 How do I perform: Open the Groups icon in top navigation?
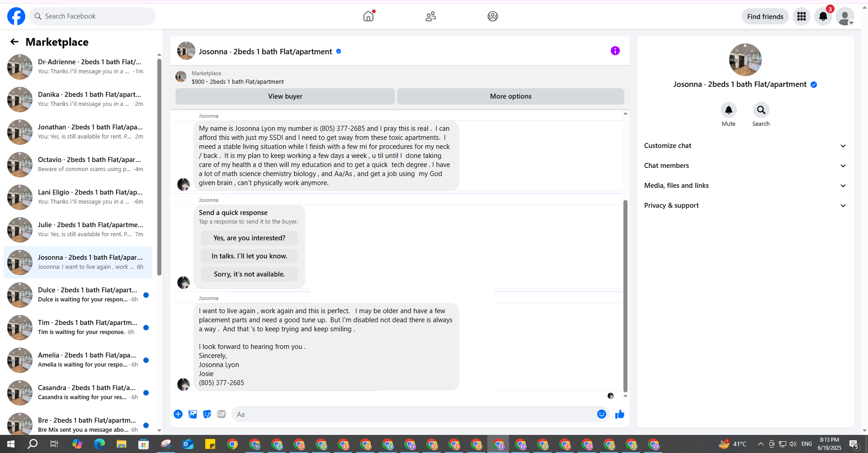pos(493,16)
